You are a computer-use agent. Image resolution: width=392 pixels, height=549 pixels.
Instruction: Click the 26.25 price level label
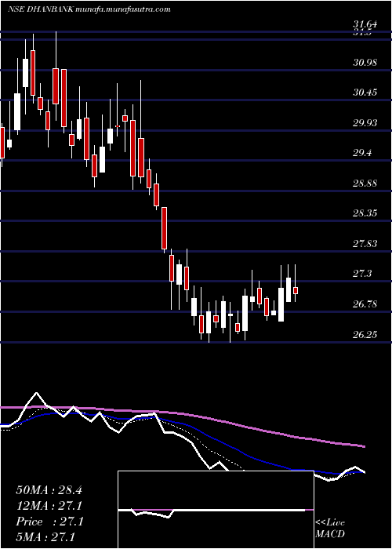(365, 334)
